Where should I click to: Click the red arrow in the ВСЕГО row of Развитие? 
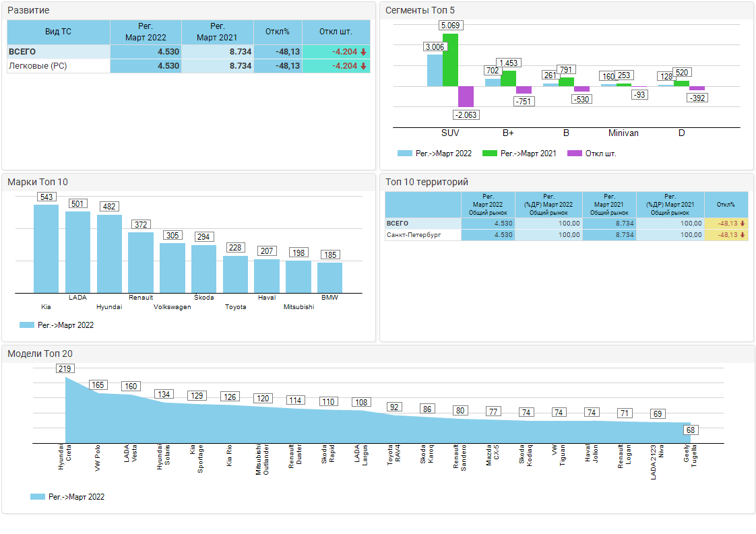coord(363,52)
